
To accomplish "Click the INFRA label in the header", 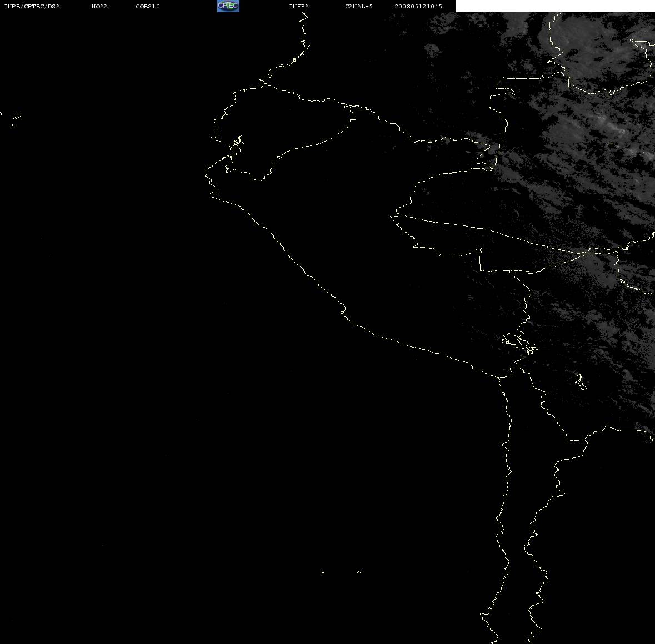I will click(x=299, y=6).
